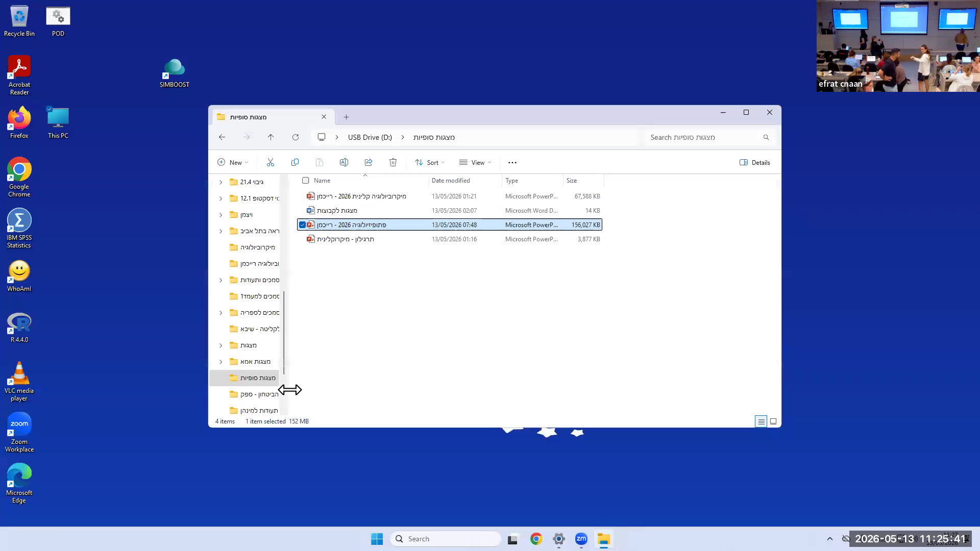Toggle the Details pane button
Image resolution: width=980 pixels, height=551 pixels.
[x=755, y=162]
